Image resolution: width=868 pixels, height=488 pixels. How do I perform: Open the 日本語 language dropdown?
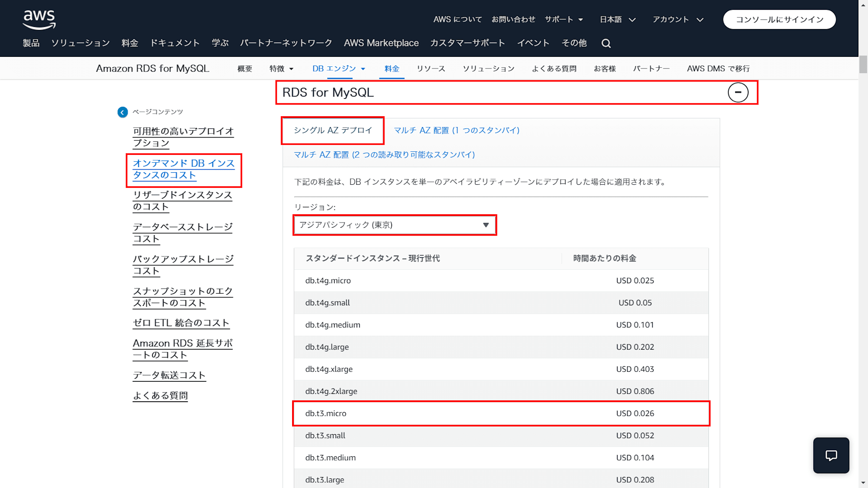click(x=618, y=20)
